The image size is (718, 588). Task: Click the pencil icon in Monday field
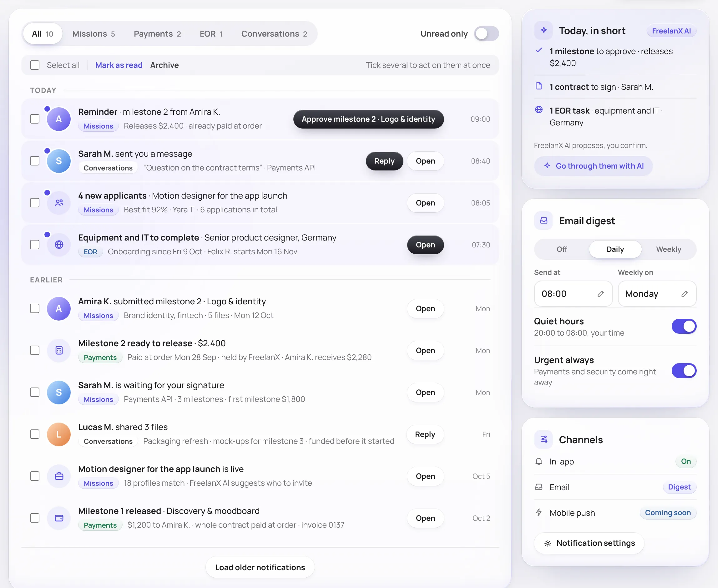pyautogui.click(x=685, y=294)
